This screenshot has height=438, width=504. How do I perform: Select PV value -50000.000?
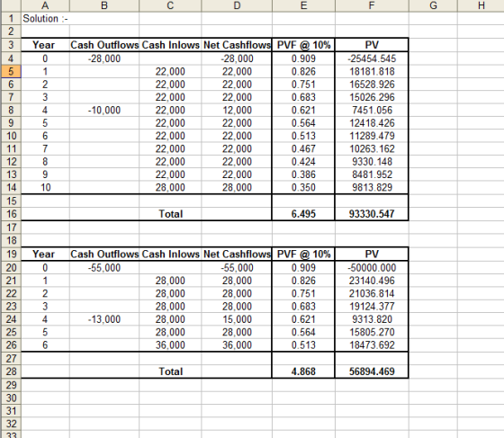(x=372, y=267)
